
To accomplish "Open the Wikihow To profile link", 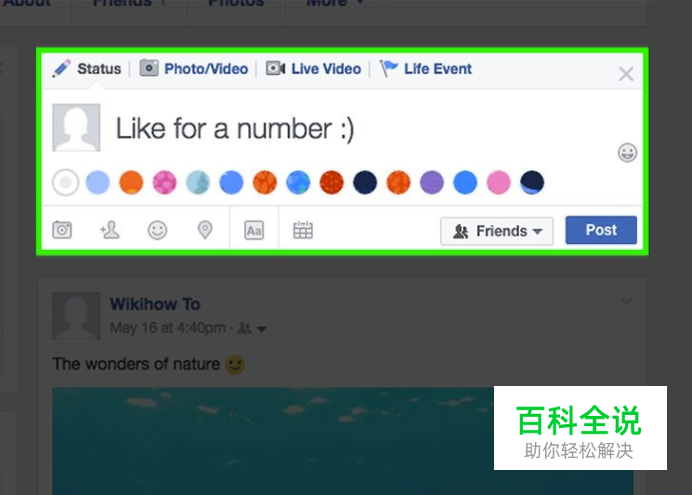I will point(155,304).
